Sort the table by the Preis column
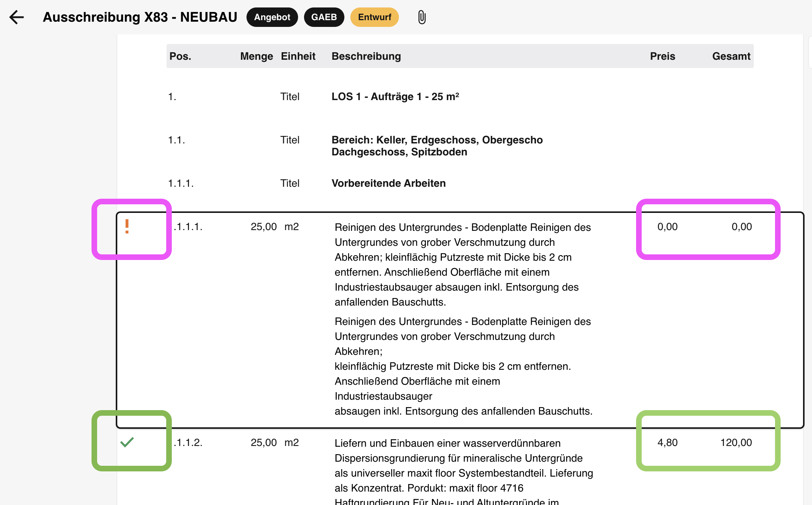Image resolution: width=812 pixels, height=505 pixels. [x=662, y=56]
